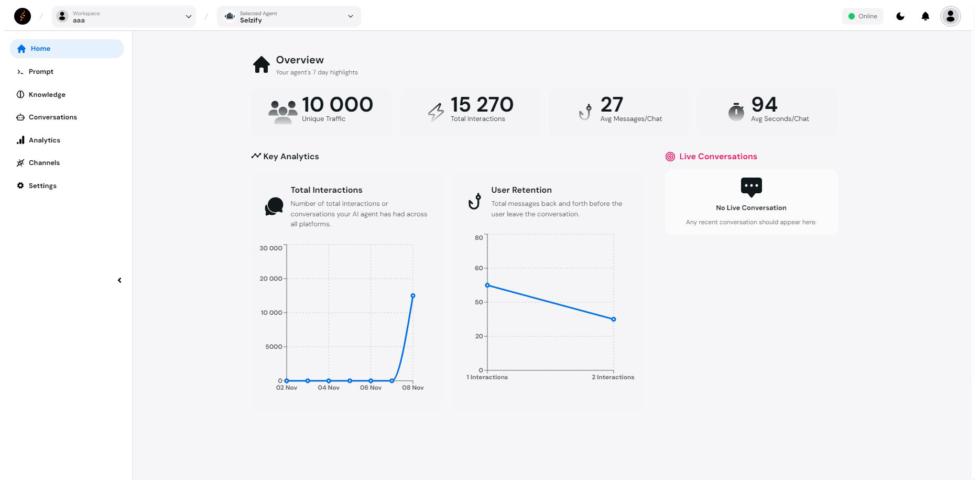Click the Total Interactions chart title

326,190
